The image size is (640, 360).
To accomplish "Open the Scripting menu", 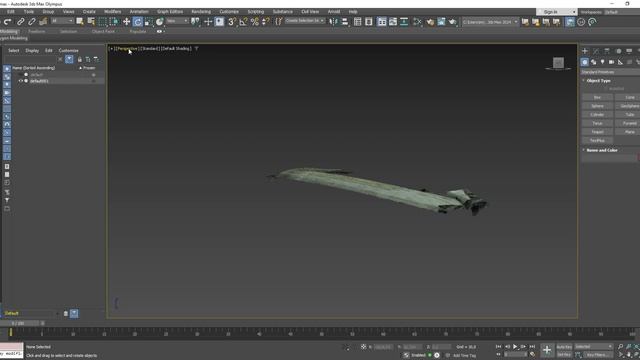I will pos(256,12).
